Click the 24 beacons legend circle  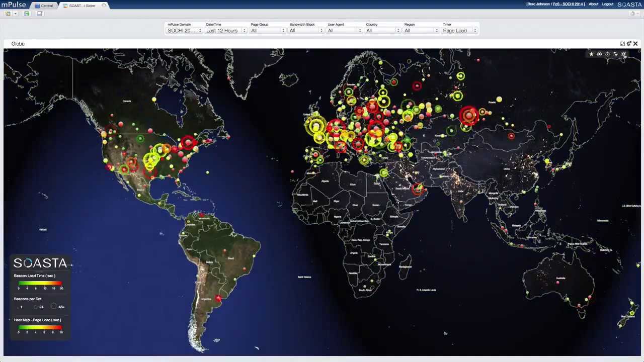(36, 307)
